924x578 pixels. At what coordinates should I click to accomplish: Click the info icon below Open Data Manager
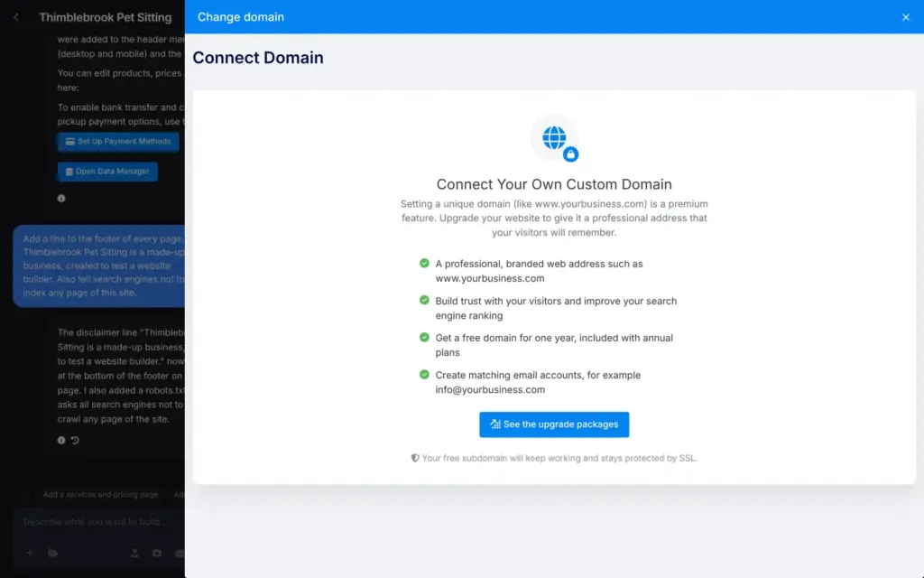(61, 198)
